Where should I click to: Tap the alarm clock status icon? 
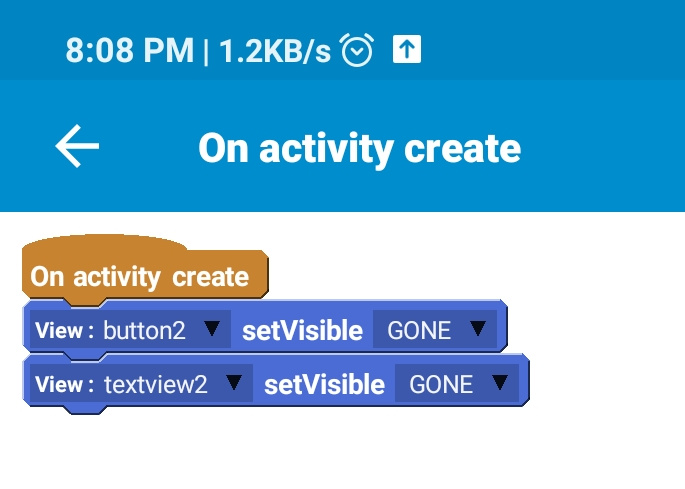tap(357, 49)
